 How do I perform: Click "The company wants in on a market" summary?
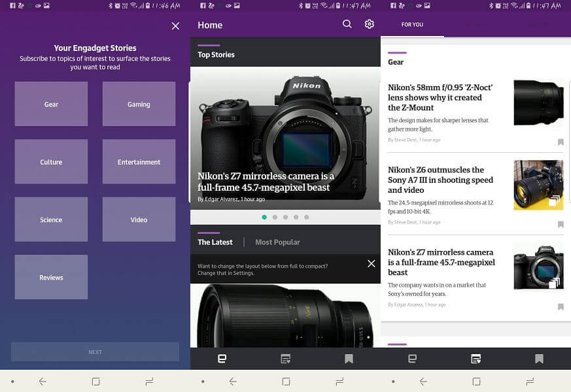coord(437,289)
